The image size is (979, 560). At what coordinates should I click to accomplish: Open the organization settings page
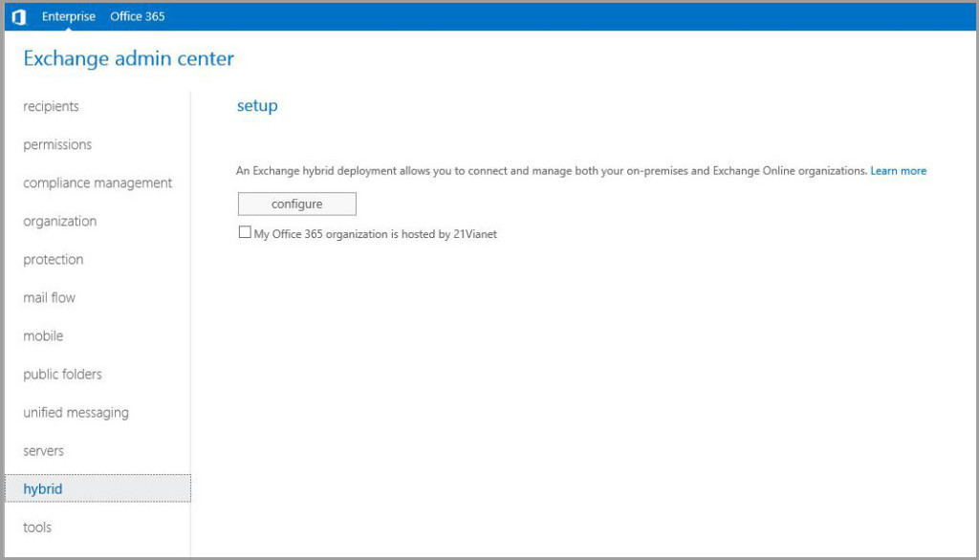click(59, 221)
